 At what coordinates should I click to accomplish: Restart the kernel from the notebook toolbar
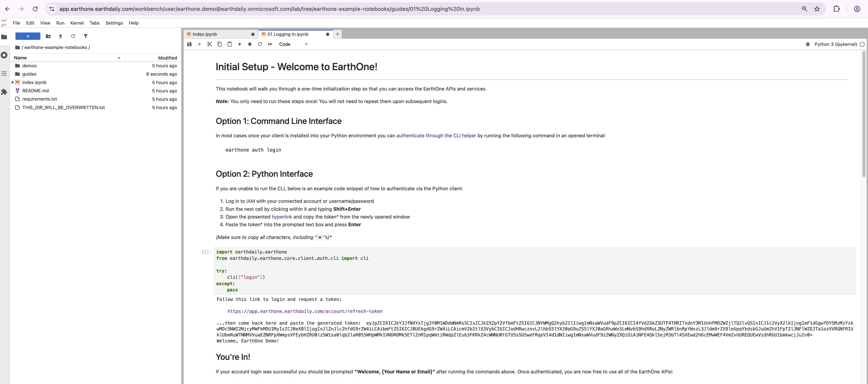pos(260,44)
